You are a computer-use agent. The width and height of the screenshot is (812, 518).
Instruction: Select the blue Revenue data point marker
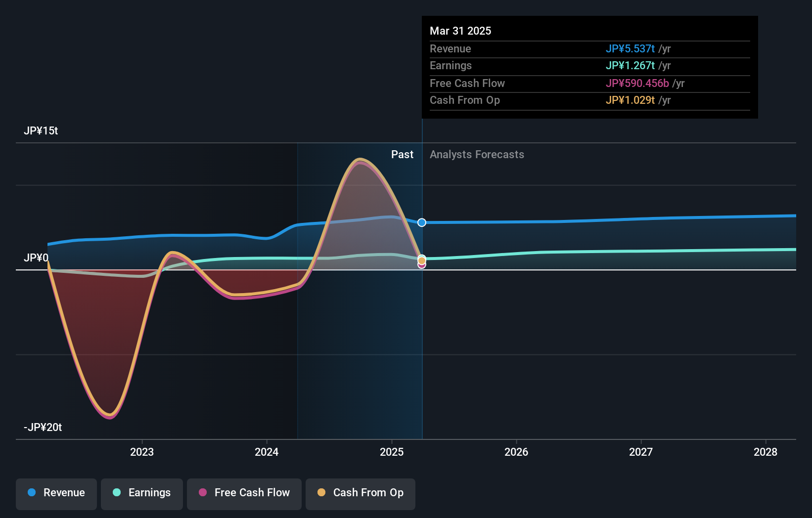422,222
